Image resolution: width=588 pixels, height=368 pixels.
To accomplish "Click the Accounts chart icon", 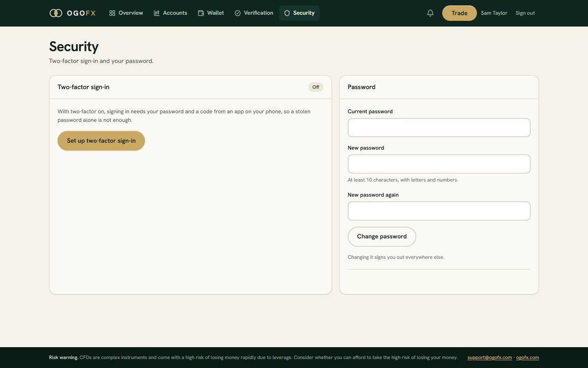I will (x=156, y=13).
